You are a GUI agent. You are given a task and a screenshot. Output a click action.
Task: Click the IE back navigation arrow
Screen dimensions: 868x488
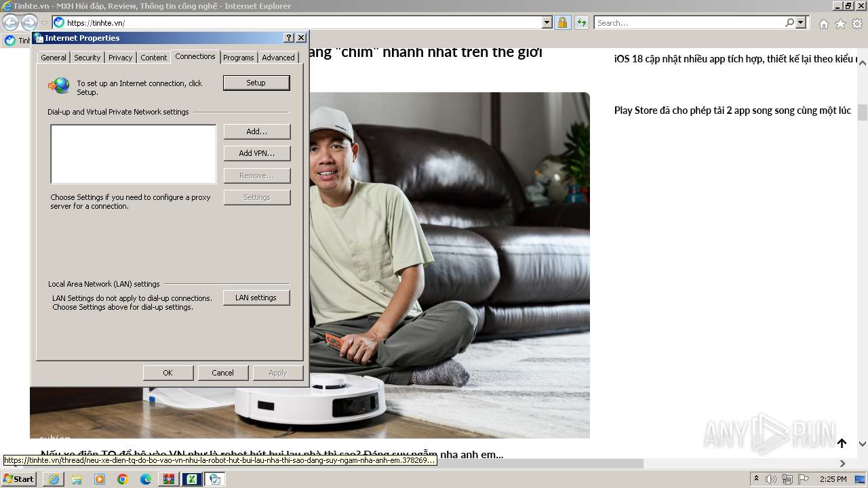coord(10,23)
